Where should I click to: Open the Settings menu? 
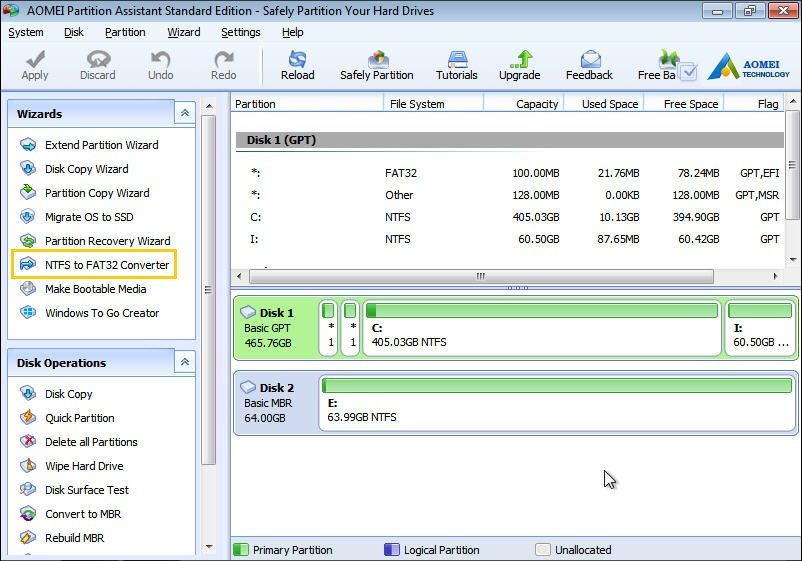point(240,32)
